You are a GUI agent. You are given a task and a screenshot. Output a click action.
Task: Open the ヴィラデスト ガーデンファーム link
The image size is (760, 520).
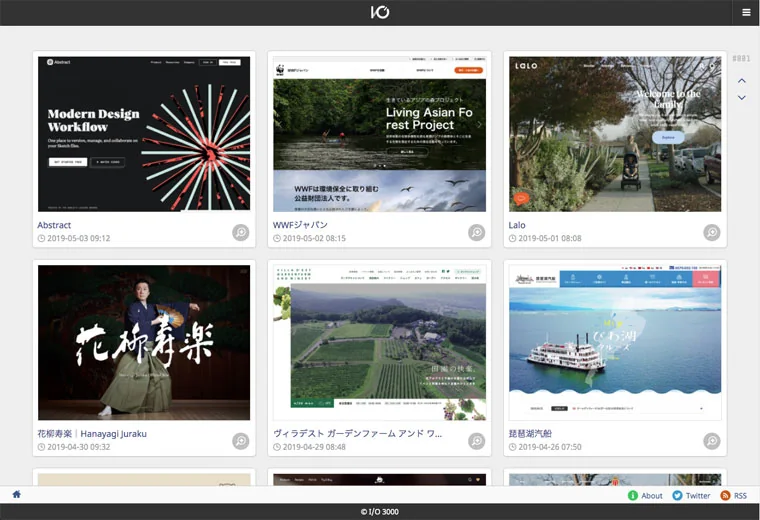tap(357, 434)
